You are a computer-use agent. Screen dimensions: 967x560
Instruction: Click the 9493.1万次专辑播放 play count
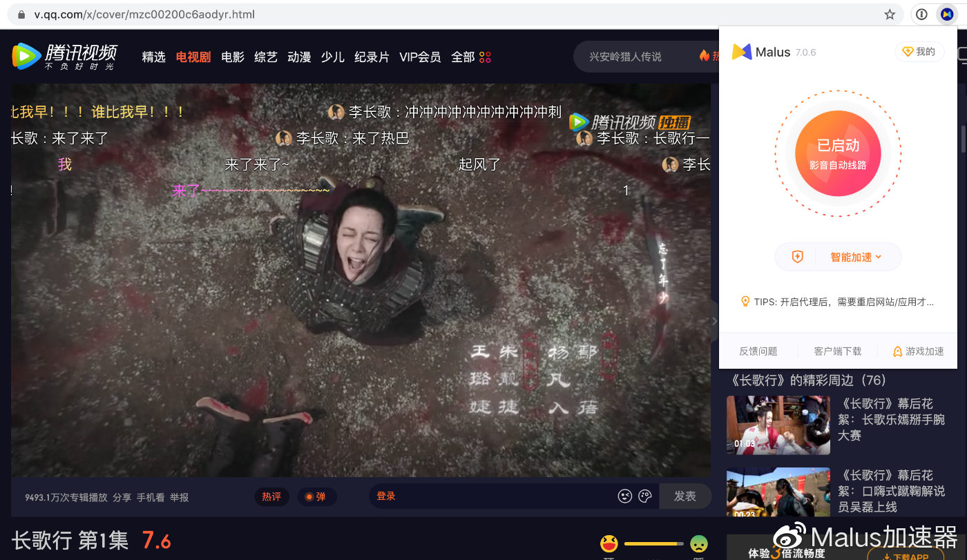coord(66,497)
